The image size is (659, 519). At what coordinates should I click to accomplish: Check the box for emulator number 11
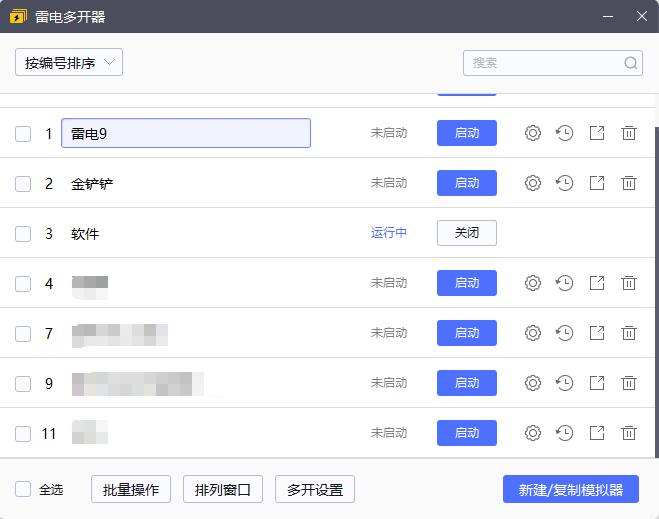pyautogui.click(x=23, y=434)
